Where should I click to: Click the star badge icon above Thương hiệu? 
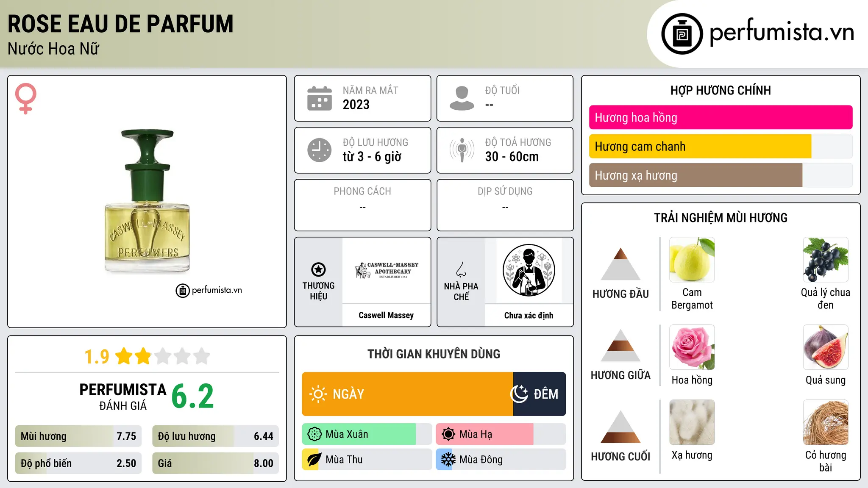[x=318, y=269]
